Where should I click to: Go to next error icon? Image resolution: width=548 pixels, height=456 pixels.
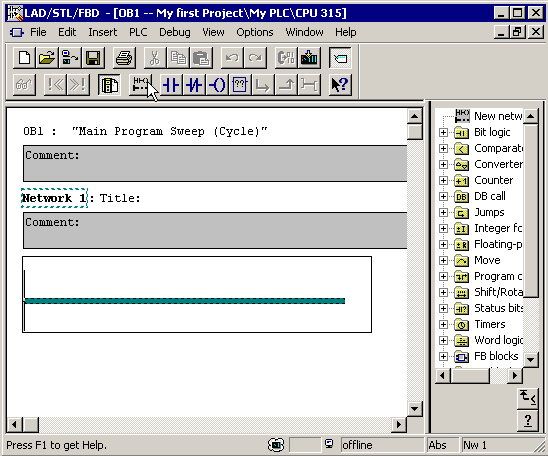pyautogui.click(x=78, y=85)
